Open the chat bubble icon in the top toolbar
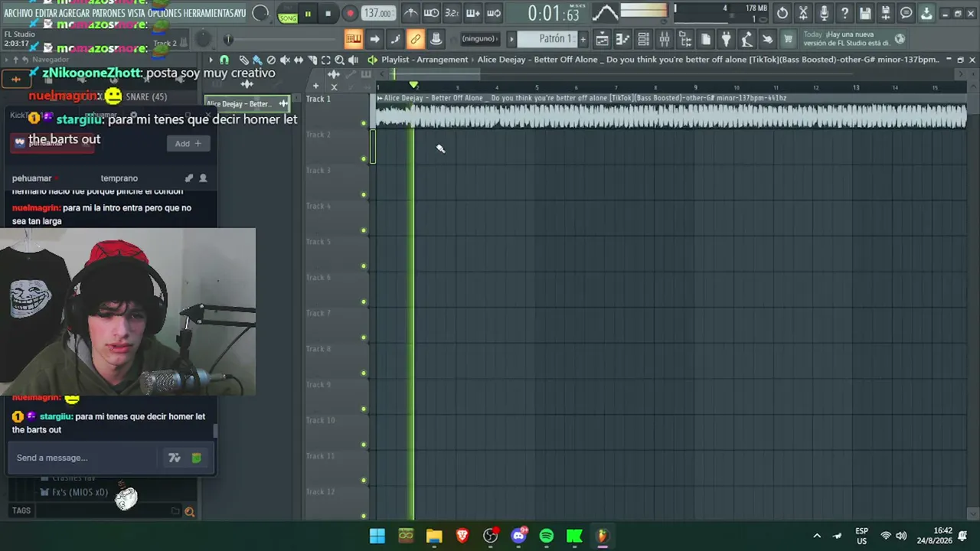The image size is (980, 551). click(x=906, y=13)
